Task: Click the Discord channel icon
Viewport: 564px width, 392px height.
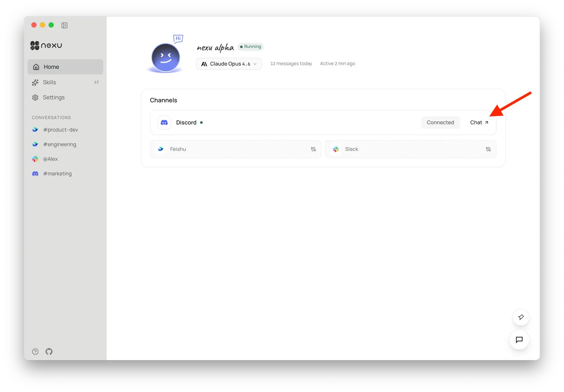Action: point(164,122)
